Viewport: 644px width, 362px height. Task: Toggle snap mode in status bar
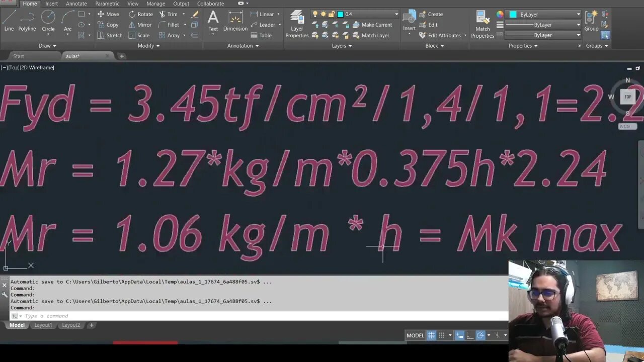click(442, 335)
